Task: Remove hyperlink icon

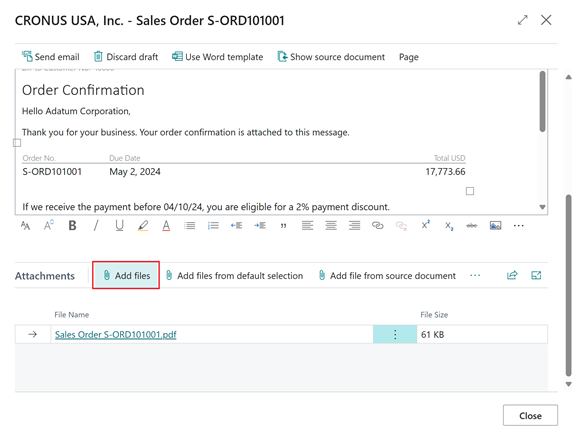Action: pyautogui.click(x=401, y=226)
